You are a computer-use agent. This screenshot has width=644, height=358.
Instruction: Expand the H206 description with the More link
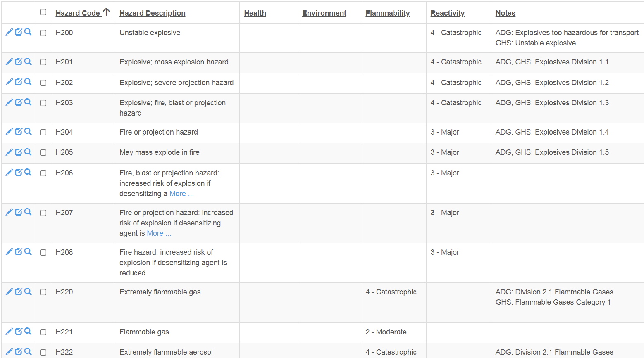tap(181, 194)
